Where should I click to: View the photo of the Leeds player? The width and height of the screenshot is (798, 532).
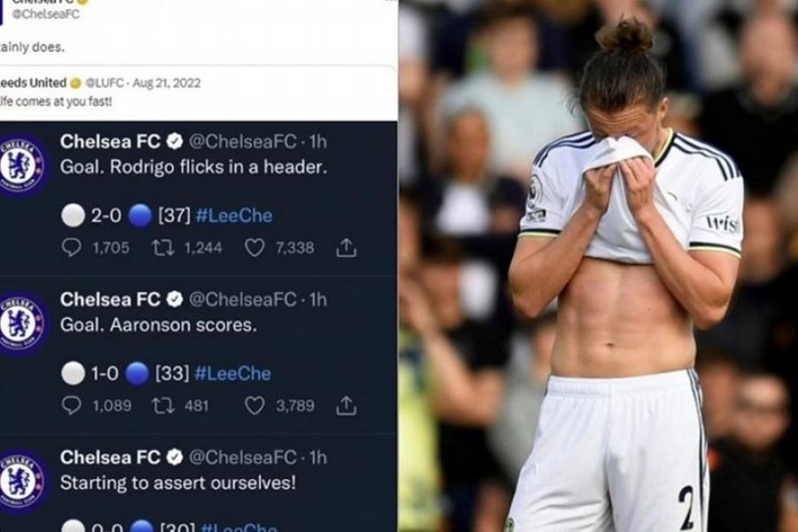pos(598,266)
